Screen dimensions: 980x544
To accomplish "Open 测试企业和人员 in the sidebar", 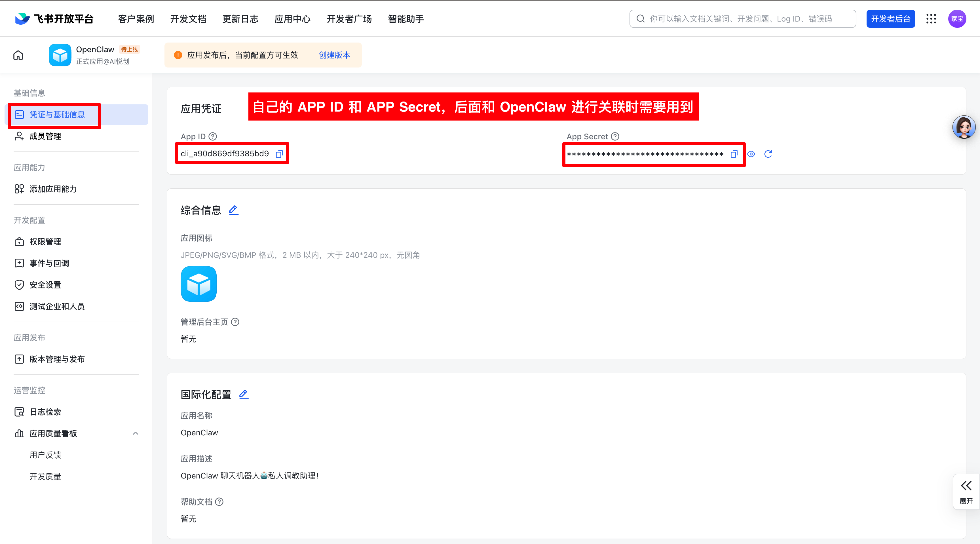I will (x=77, y=306).
